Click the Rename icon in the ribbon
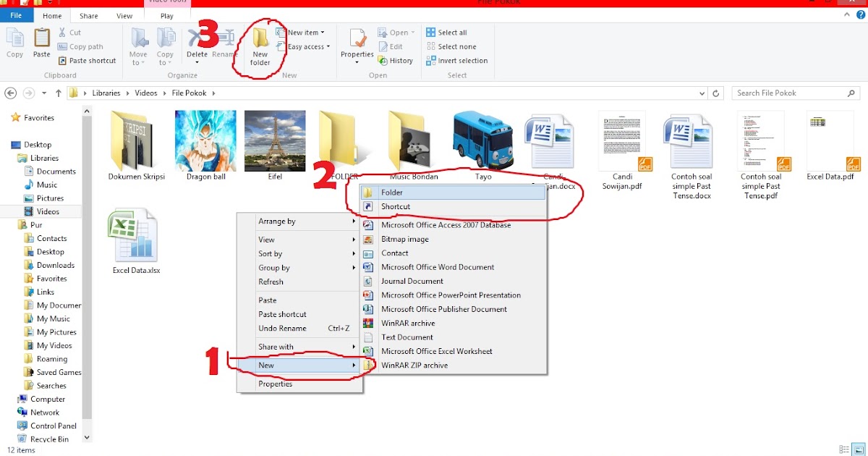The image size is (868, 456). click(x=224, y=45)
